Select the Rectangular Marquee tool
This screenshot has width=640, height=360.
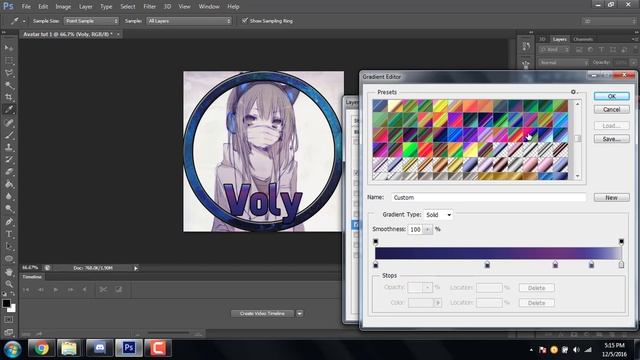point(9,60)
